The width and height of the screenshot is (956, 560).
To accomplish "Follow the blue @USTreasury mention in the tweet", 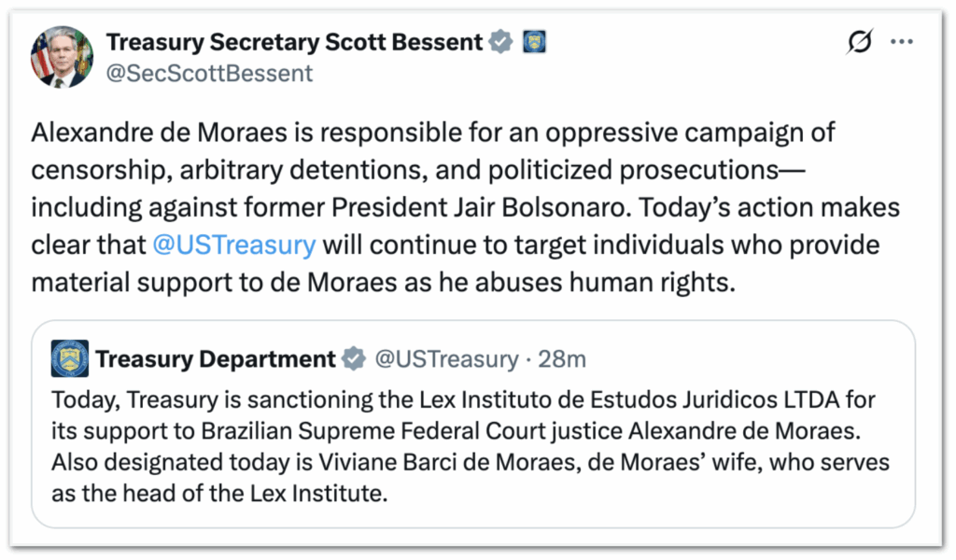I will click(232, 245).
